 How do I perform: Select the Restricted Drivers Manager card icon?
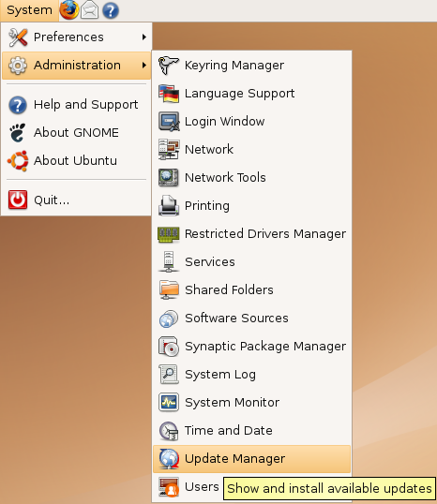tap(169, 234)
